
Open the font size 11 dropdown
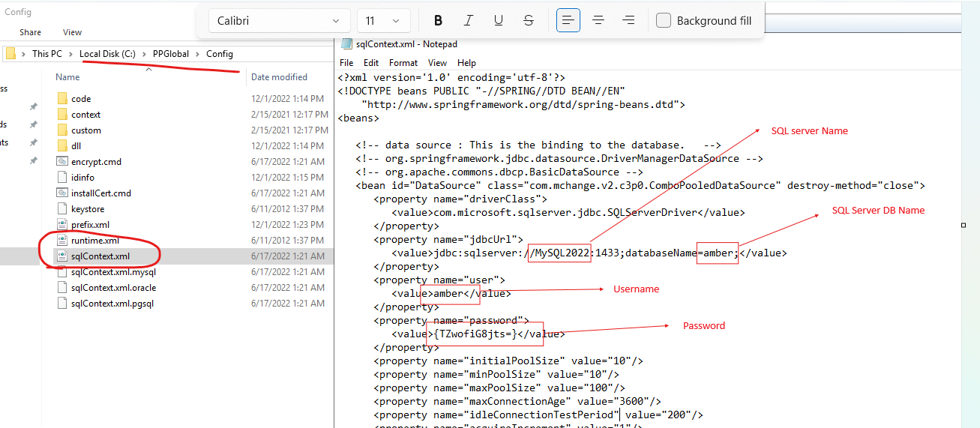tap(384, 20)
